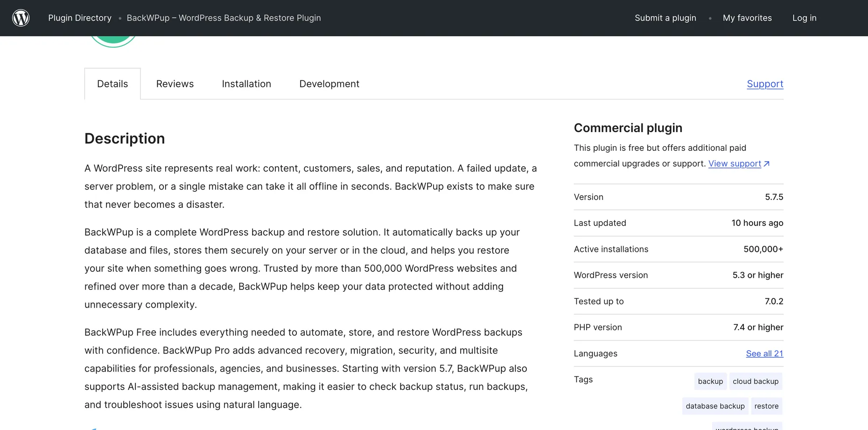The height and width of the screenshot is (430, 868).
Task: Click the Description heading
Action: pyautogui.click(x=125, y=139)
